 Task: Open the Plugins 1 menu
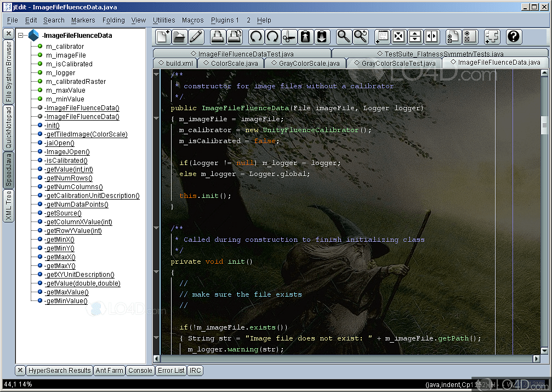pyautogui.click(x=225, y=20)
